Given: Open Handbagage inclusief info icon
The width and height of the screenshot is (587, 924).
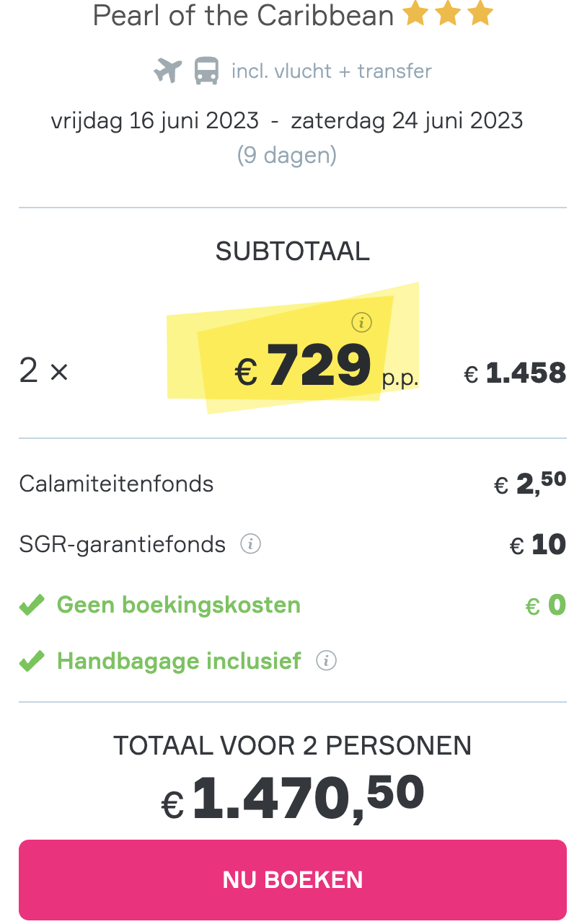Looking at the screenshot, I should 327,660.
